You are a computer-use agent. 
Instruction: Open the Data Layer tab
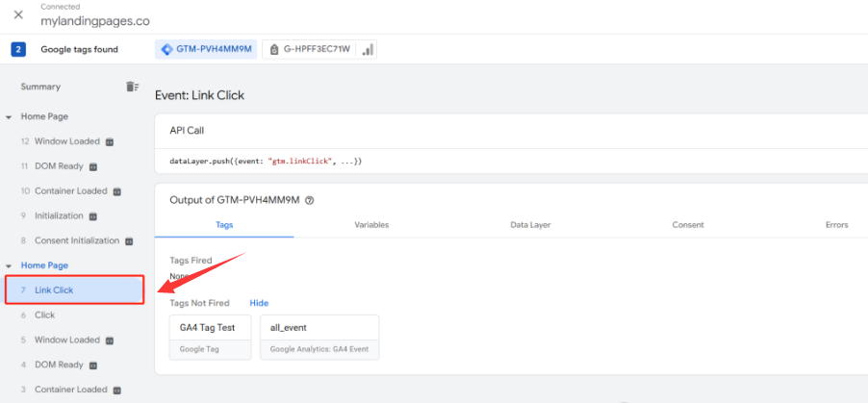click(531, 225)
